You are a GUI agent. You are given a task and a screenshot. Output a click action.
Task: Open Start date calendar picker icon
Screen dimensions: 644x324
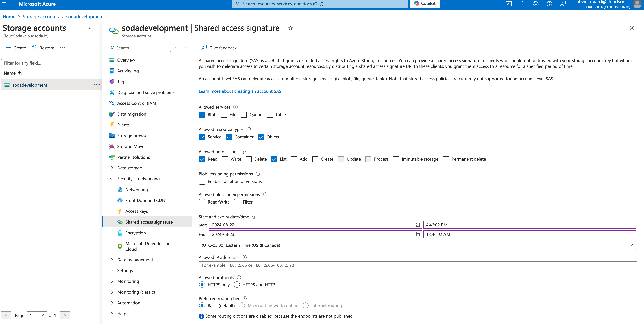click(x=417, y=225)
